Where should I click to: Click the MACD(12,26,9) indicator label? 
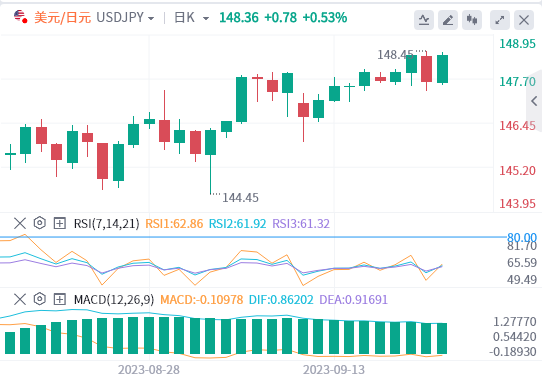point(114,300)
